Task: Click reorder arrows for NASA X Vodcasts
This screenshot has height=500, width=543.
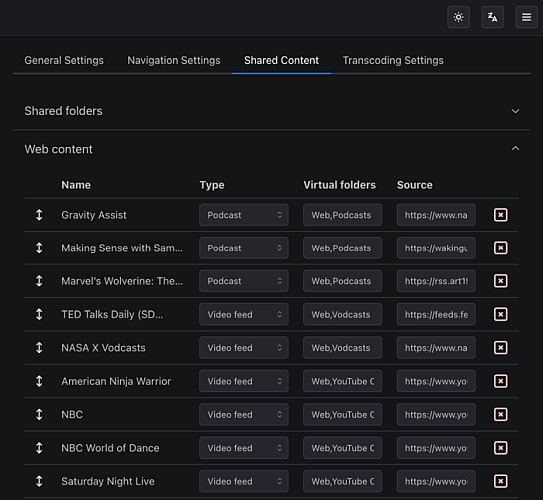Action: [39, 348]
